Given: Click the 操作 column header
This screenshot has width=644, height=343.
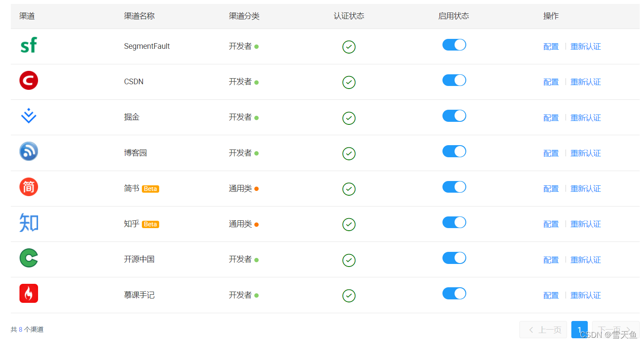Looking at the screenshot, I should point(551,16).
